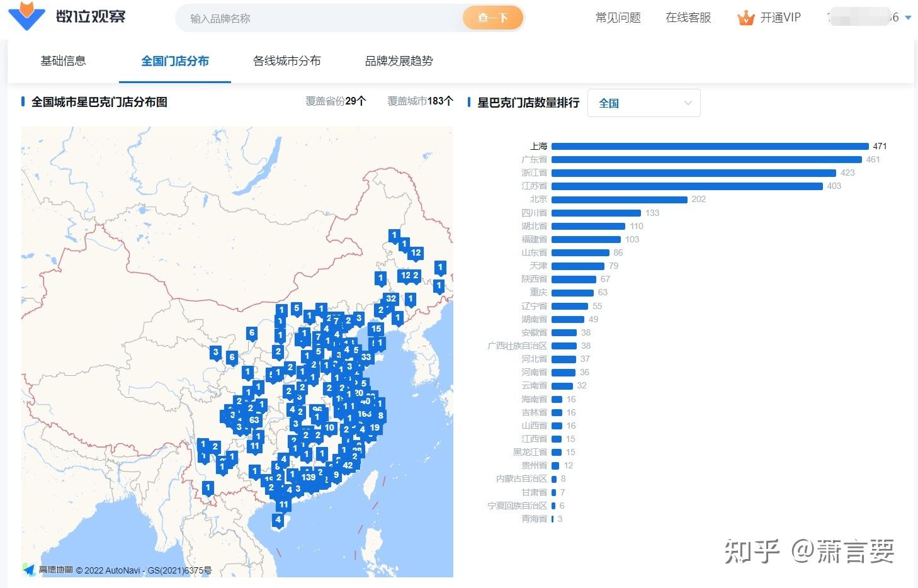Screen dimensions: 918x588
Task: Click the AutoNavi 高德地图 logo
Action: [x=48, y=570]
